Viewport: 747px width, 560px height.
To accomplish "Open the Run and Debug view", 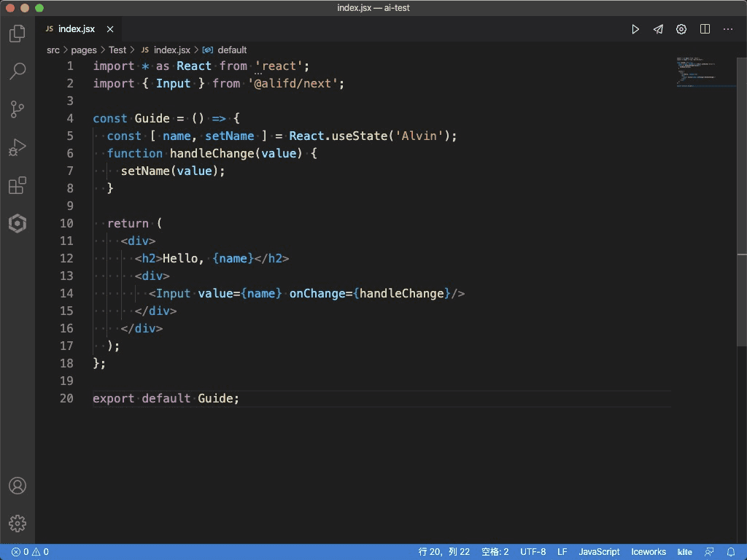I will click(x=18, y=147).
